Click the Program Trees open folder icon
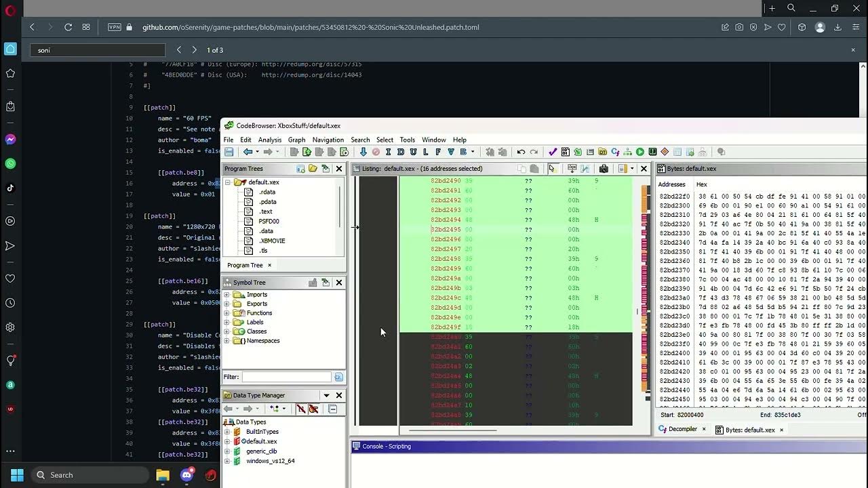868x488 pixels. 313,169
